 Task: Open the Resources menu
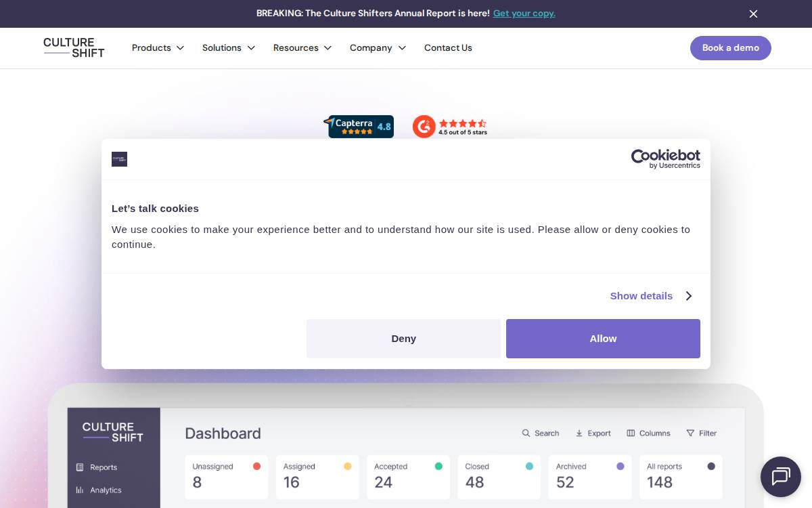(x=296, y=48)
